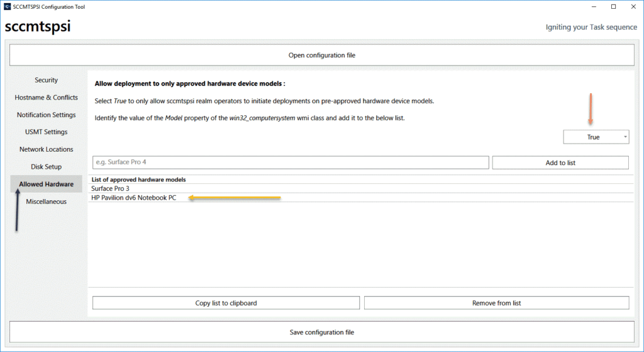Open the Security settings tab
644x352 pixels.
46,80
